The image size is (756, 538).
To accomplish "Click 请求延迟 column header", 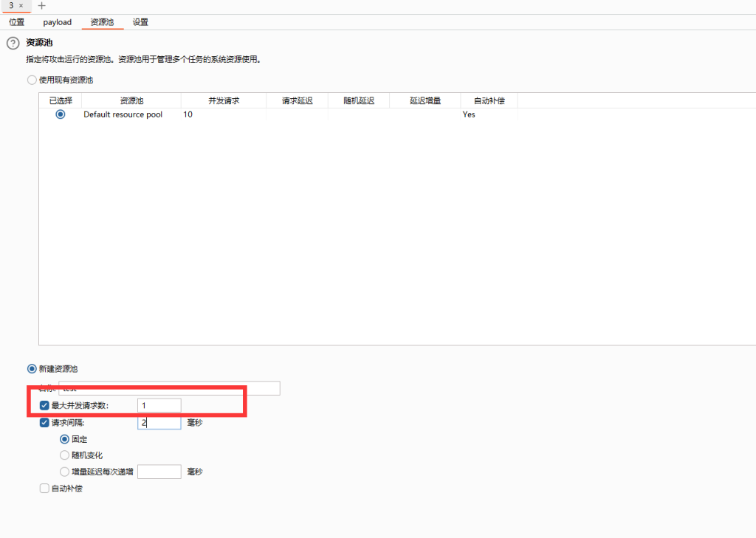I will point(297,101).
